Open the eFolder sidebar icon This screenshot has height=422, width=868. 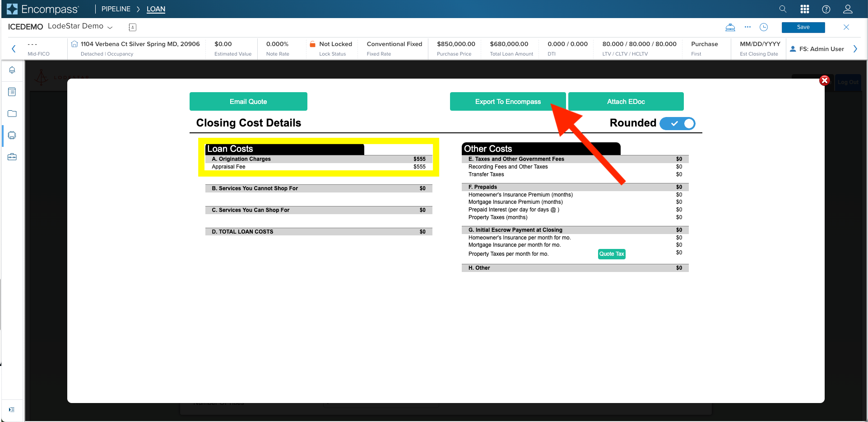[x=12, y=113]
